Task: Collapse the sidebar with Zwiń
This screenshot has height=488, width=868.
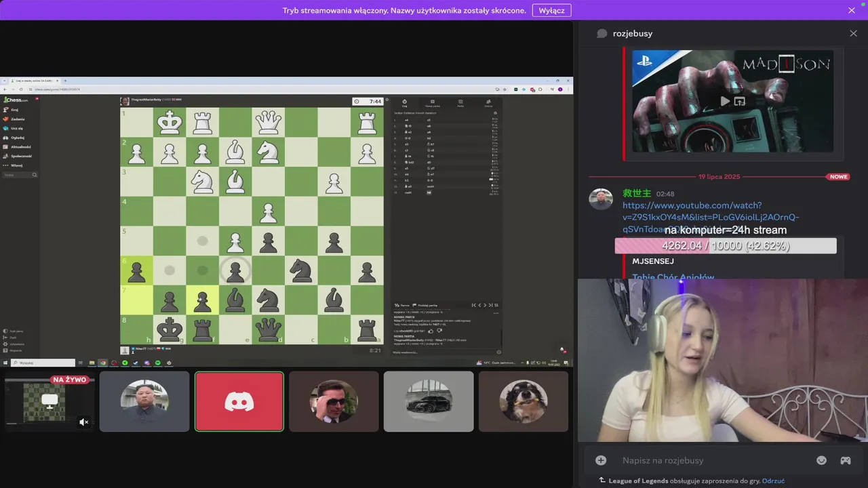Action: coord(9,338)
